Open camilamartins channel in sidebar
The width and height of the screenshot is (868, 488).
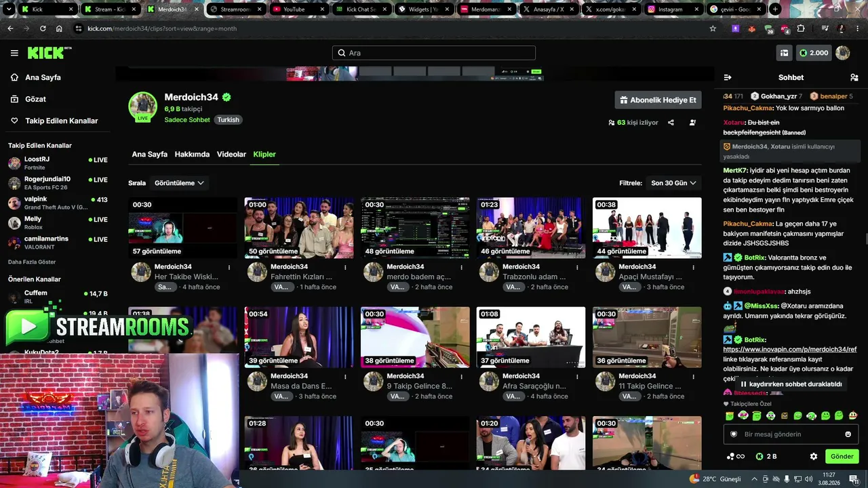click(x=58, y=243)
